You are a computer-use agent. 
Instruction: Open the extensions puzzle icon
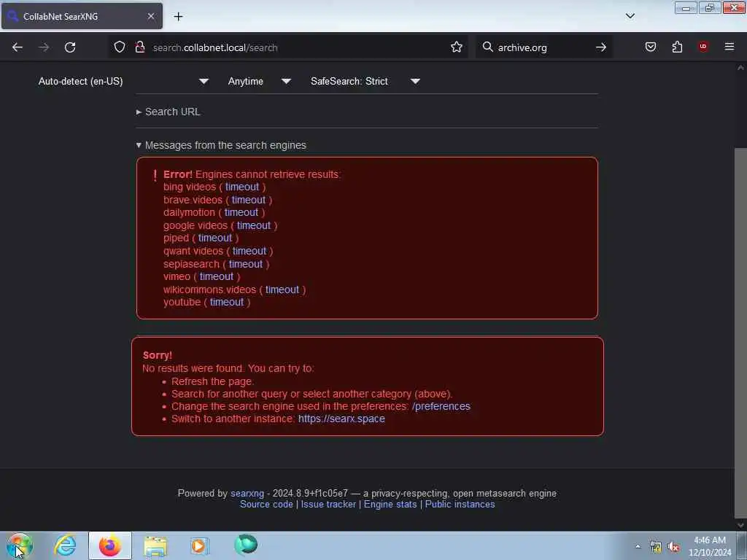[x=677, y=47]
